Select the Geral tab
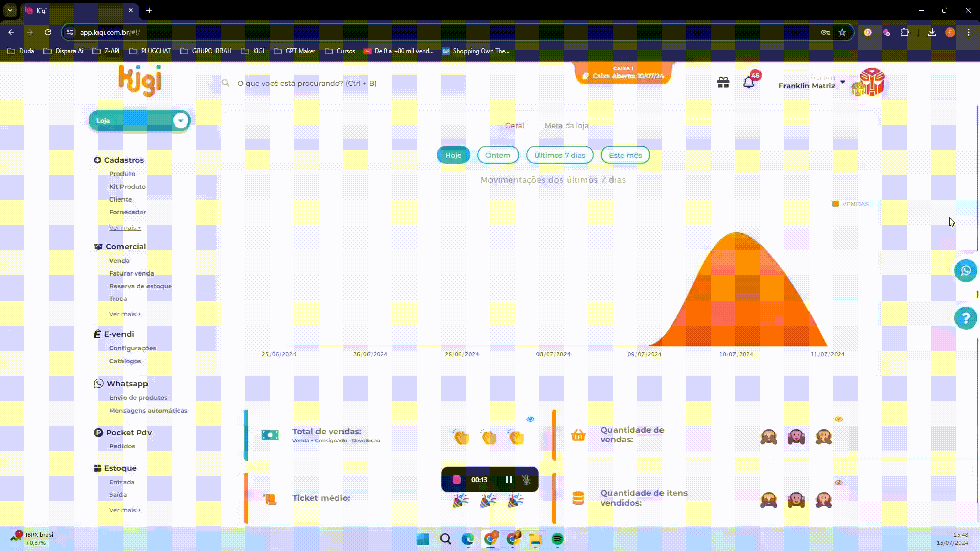The image size is (980, 551). (x=514, y=126)
